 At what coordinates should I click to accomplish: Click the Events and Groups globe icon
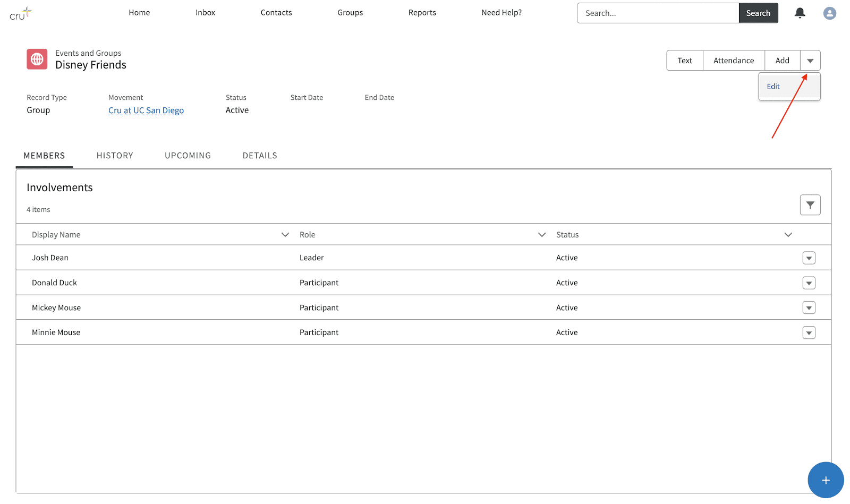(x=37, y=59)
